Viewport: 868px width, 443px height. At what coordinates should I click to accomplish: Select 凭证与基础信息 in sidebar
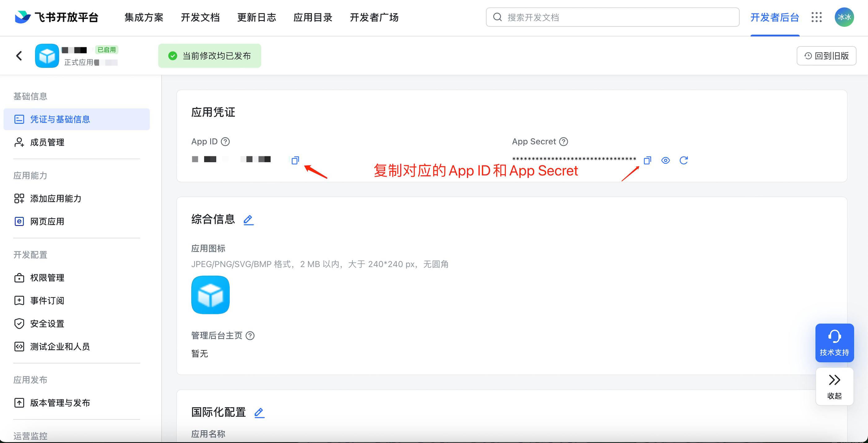[x=76, y=119]
